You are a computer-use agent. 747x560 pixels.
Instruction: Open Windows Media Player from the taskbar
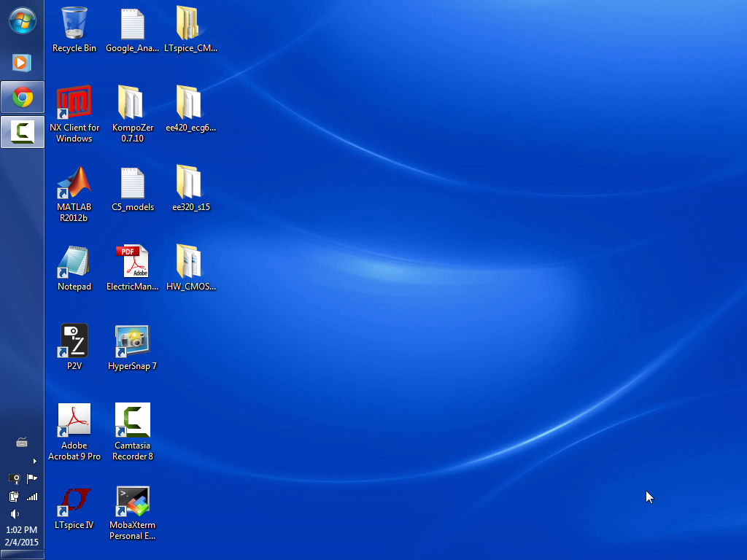21,63
